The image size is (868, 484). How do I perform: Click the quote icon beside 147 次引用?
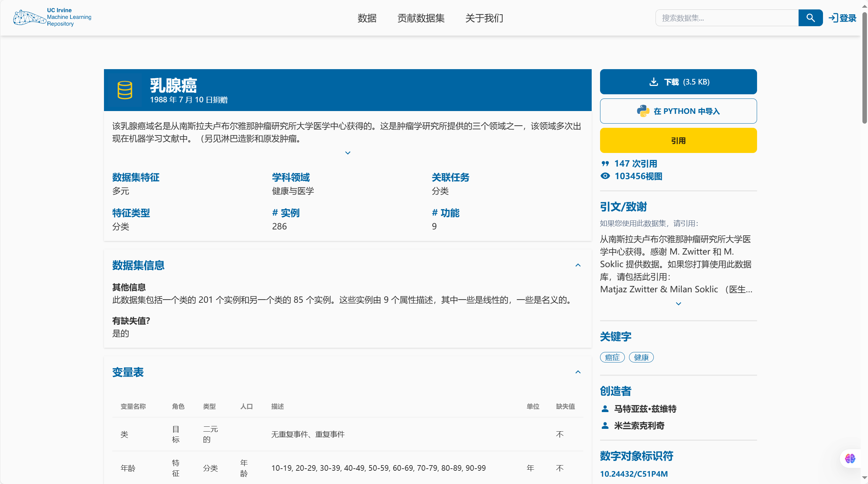(605, 163)
